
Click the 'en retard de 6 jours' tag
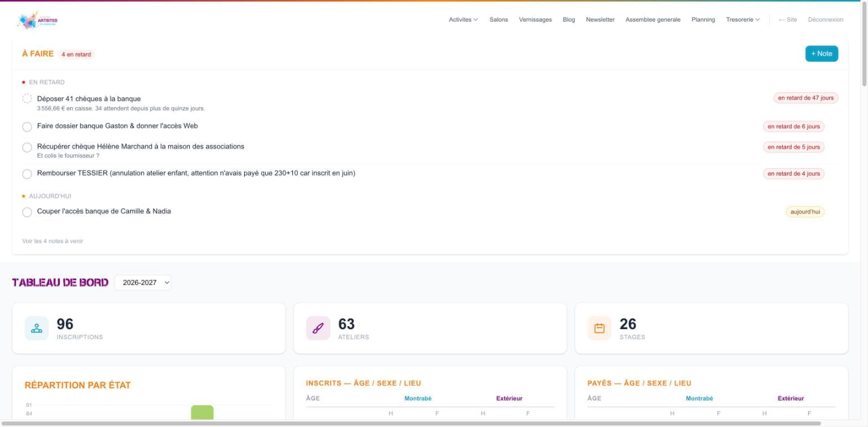794,127
